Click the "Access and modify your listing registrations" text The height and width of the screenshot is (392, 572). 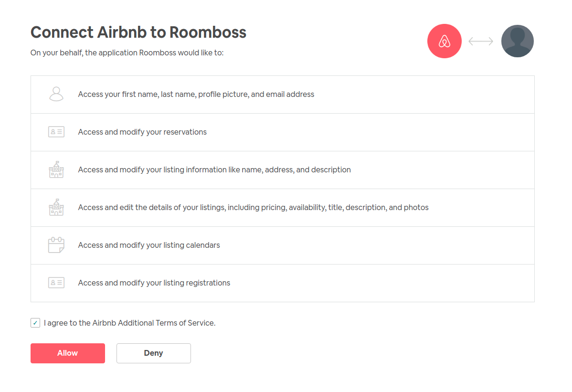pyautogui.click(x=154, y=283)
